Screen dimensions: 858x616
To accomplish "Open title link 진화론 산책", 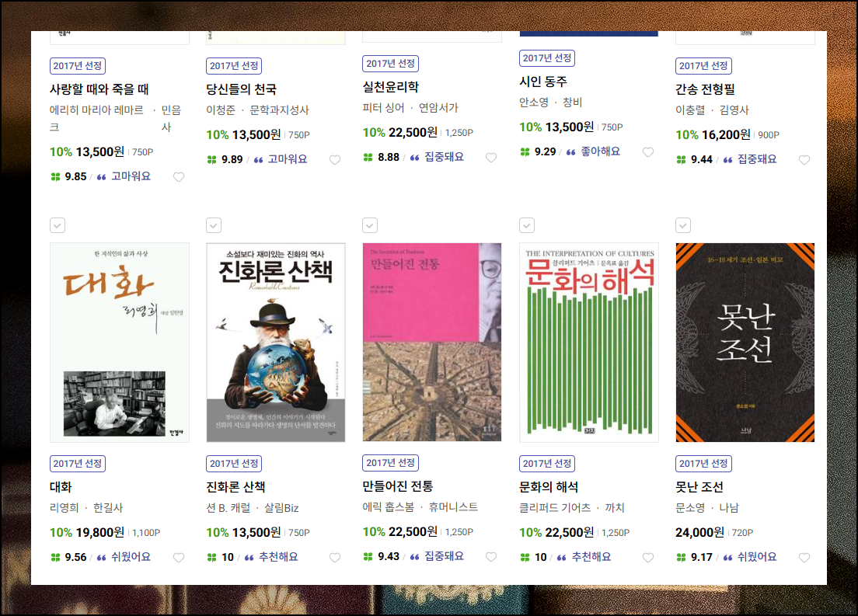I will point(235,487).
